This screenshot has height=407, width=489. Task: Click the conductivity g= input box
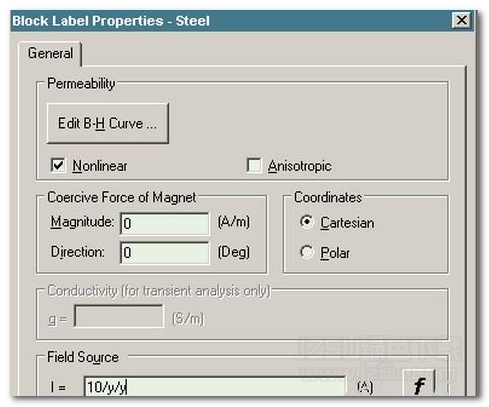point(119,316)
